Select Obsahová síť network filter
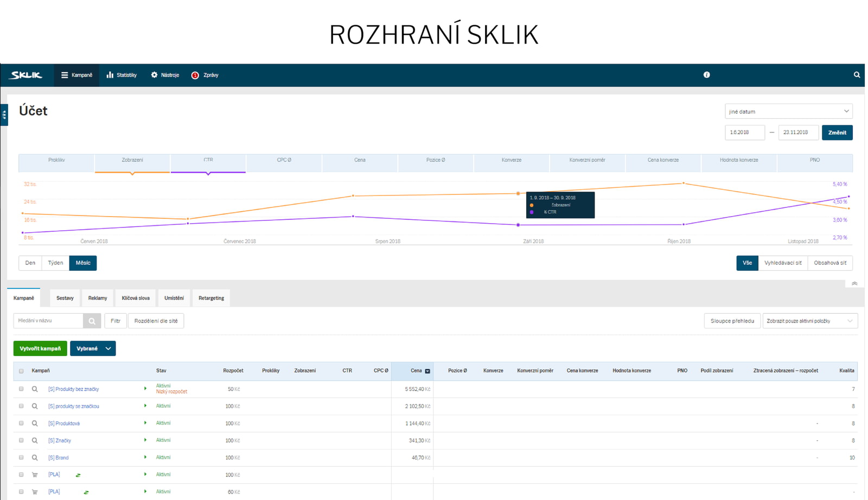 pyautogui.click(x=830, y=263)
